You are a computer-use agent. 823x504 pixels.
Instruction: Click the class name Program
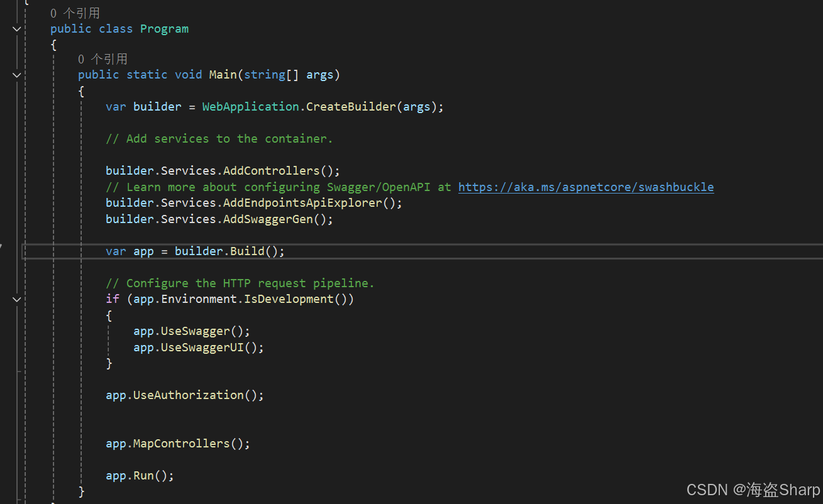[x=164, y=29]
